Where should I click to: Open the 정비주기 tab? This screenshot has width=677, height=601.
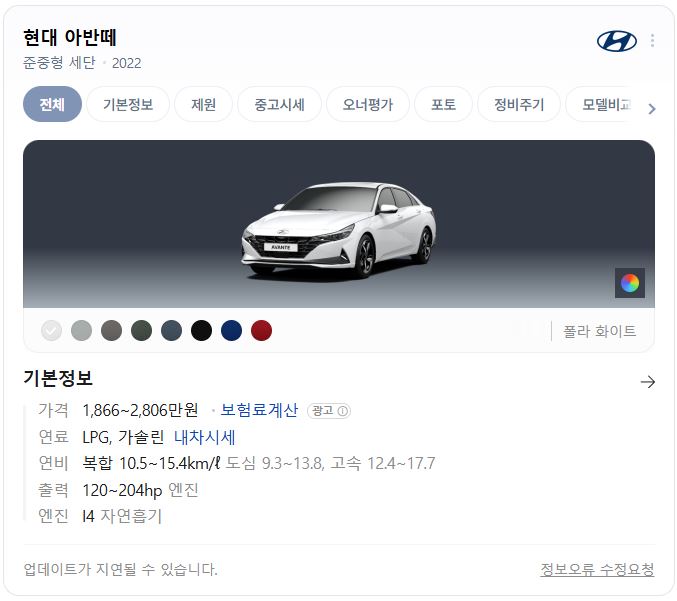pos(519,104)
